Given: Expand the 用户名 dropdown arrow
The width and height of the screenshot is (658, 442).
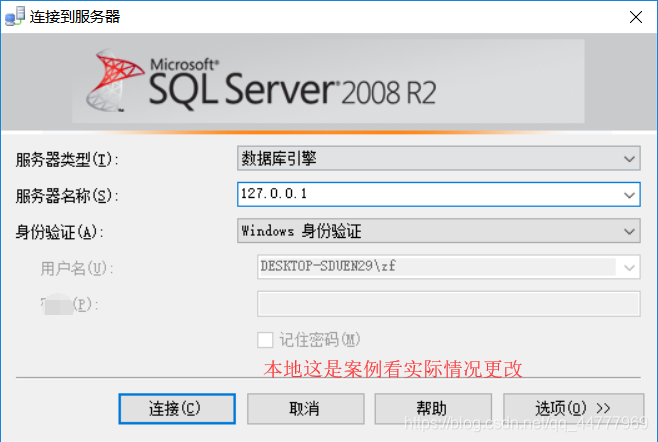Looking at the screenshot, I should click(629, 267).
